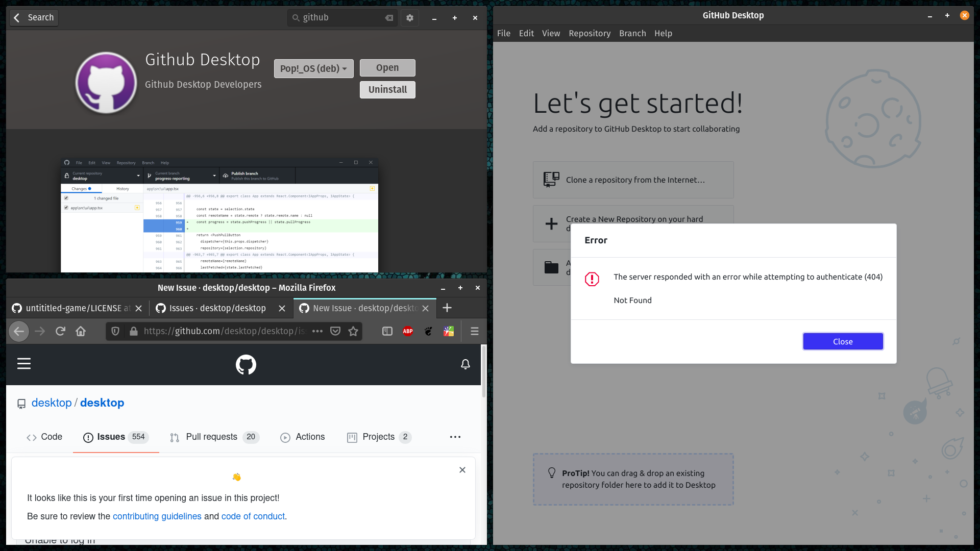Open Pop!_Shop settings via the gear icon

pyautogui.click(x=409, y=17)
